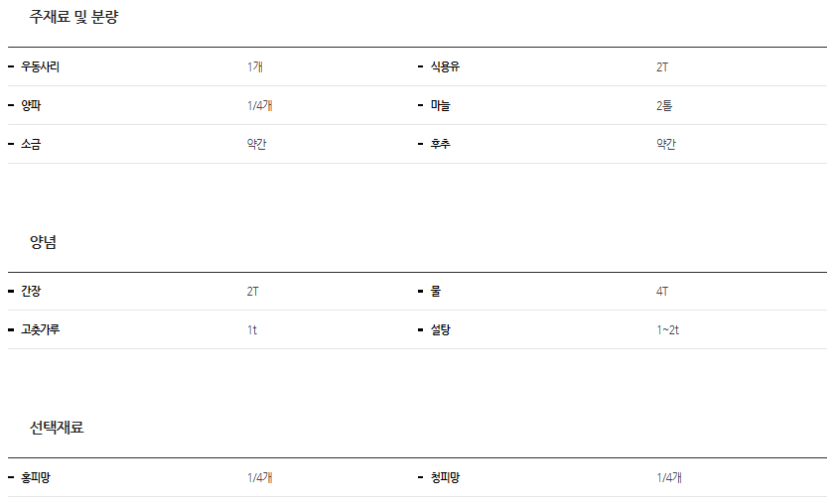Select the 고춧가루 seasoning label
The width and height of the screenshot is (831, 504).
pos(41,330)
